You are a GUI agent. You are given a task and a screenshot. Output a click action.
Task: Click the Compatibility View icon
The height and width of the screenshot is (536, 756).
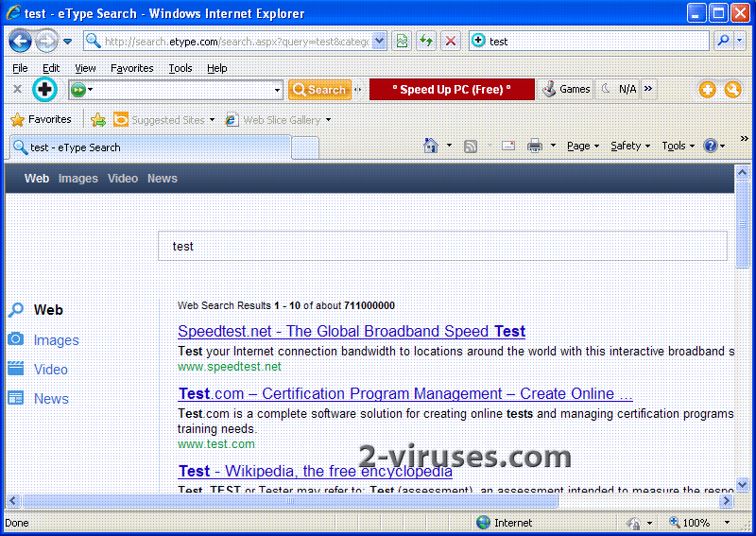click(402, 42)
